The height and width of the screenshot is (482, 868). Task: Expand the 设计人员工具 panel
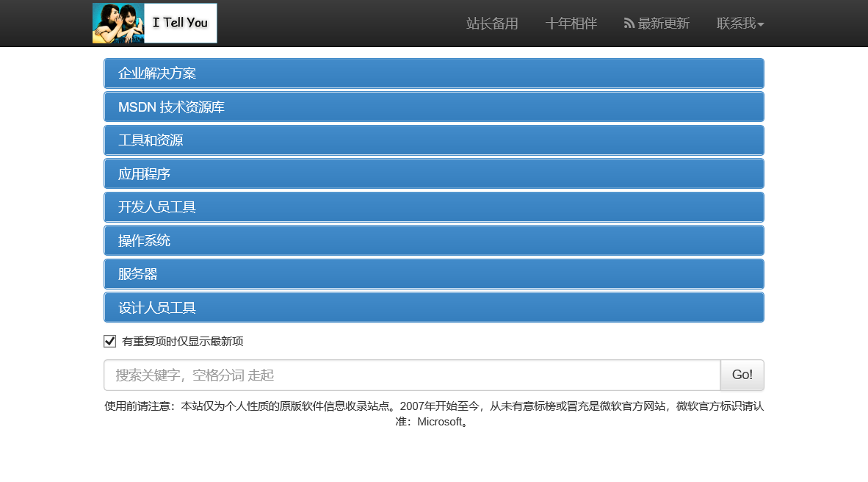(x=434, y=307)
